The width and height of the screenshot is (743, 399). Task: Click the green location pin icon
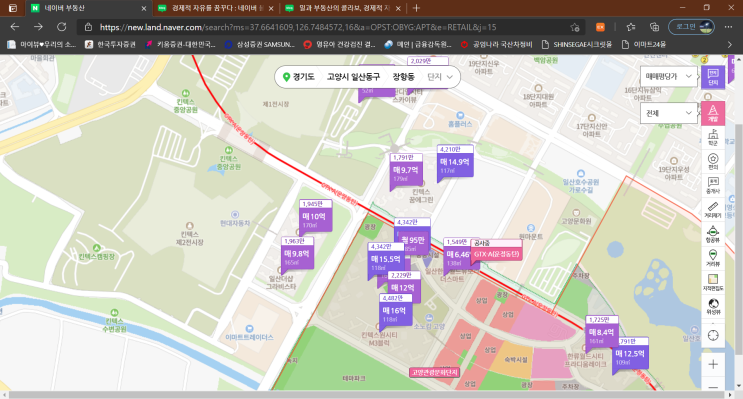coord(286,77)
